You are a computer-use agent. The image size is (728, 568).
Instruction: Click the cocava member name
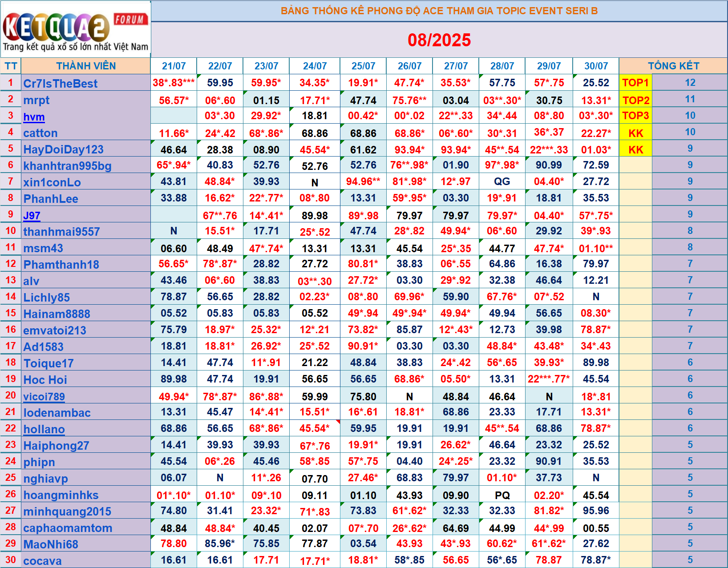[43, 561]
